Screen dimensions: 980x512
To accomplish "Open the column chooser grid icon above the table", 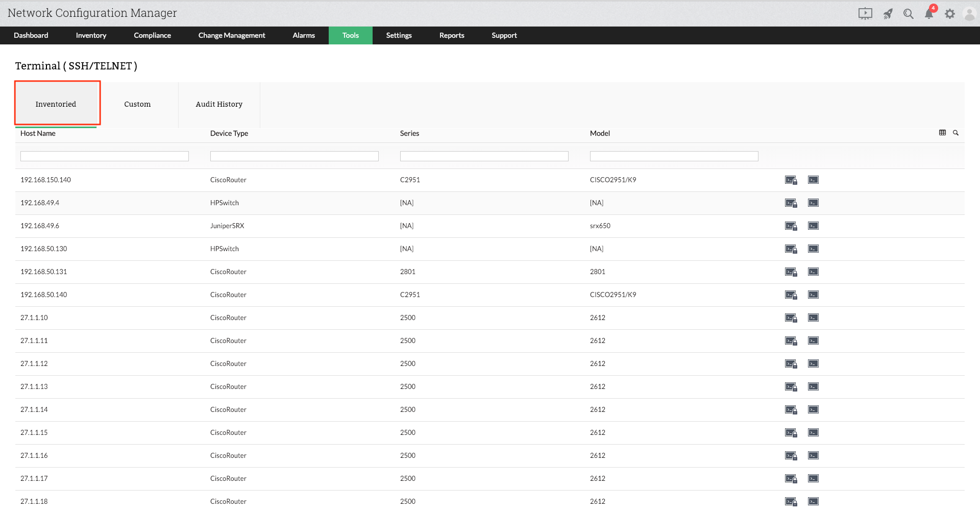I will point(942,133).
